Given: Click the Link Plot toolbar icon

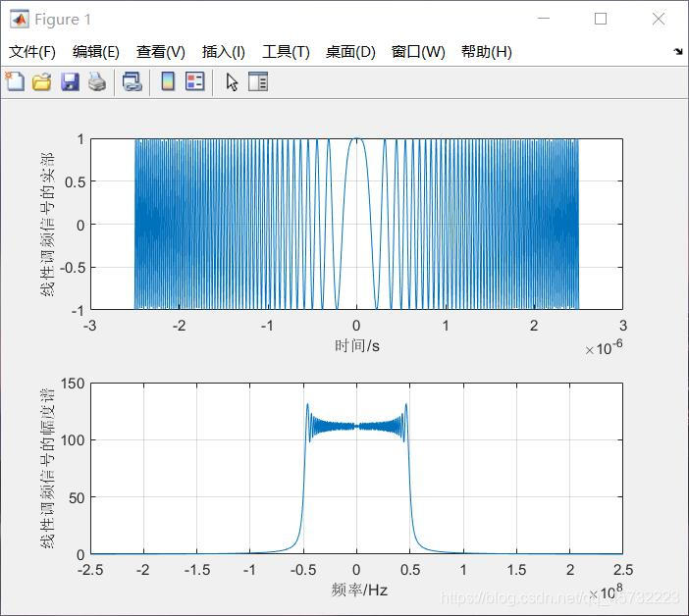Looking at the screenshot, I should pos(132,81).
